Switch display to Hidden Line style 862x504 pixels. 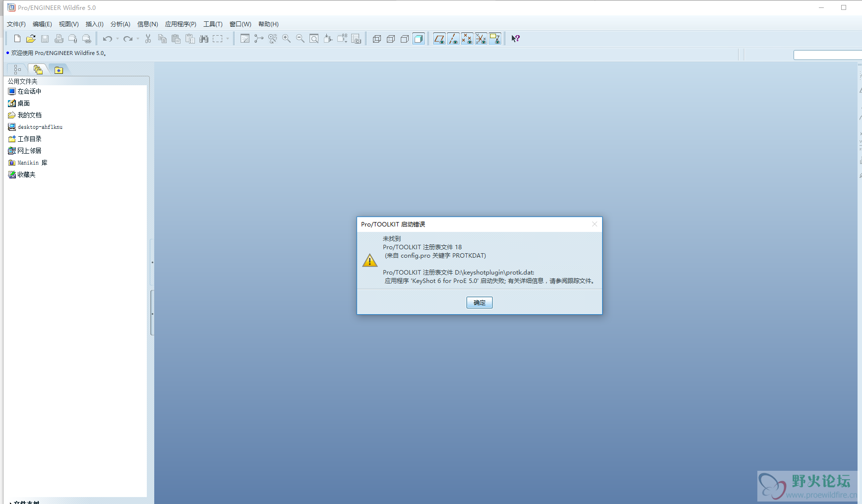[391, 39]
